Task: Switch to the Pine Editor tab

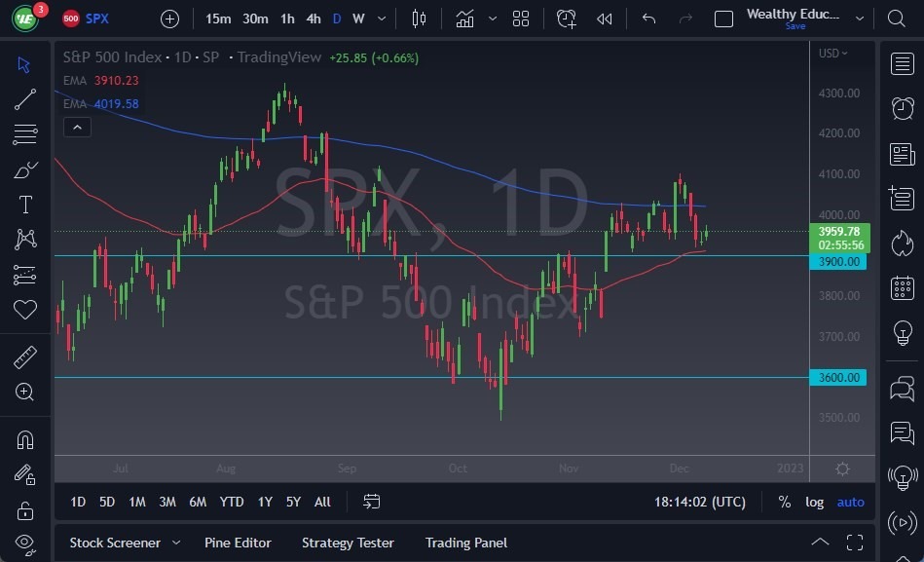Action: [238, 543]
